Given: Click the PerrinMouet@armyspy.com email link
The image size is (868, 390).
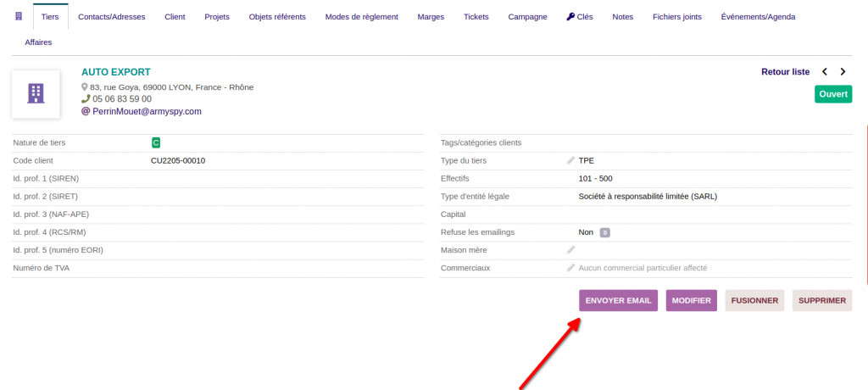Looking at the screenshot, I should tap(146, 111).
